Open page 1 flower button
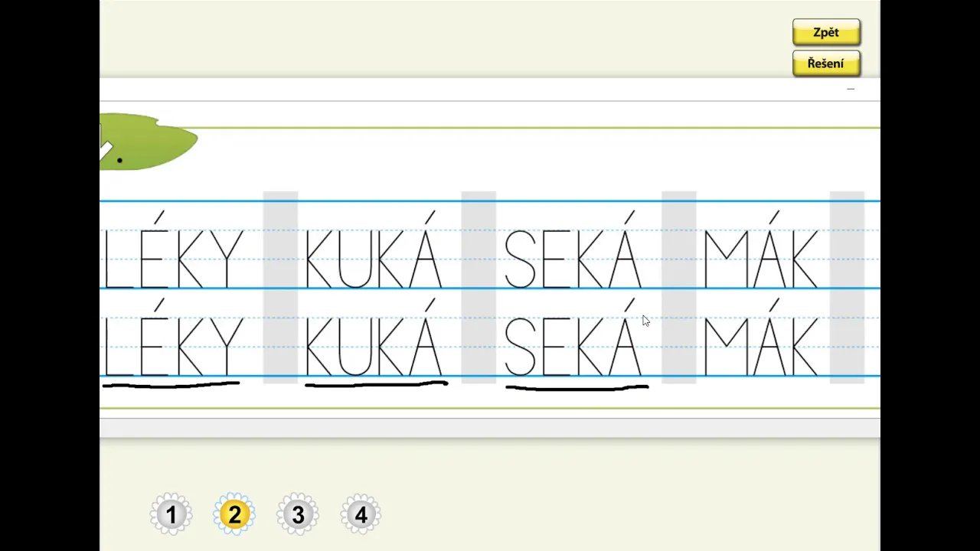 171,514
